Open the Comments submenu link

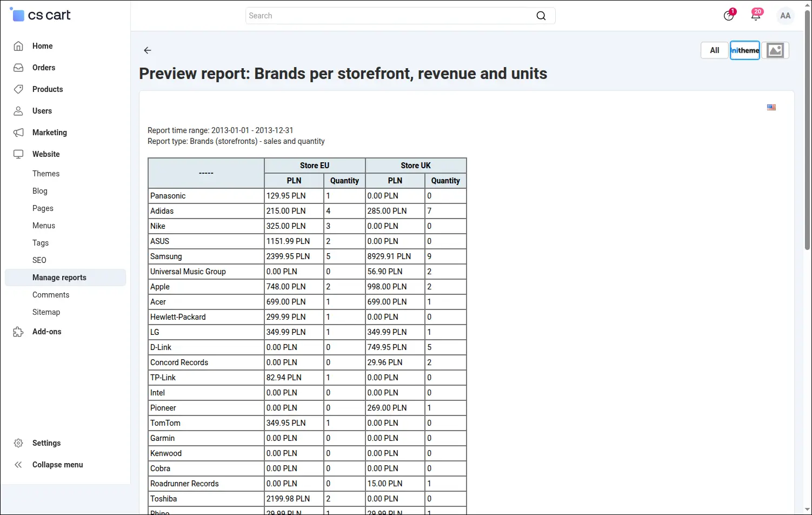pos(51,295)
